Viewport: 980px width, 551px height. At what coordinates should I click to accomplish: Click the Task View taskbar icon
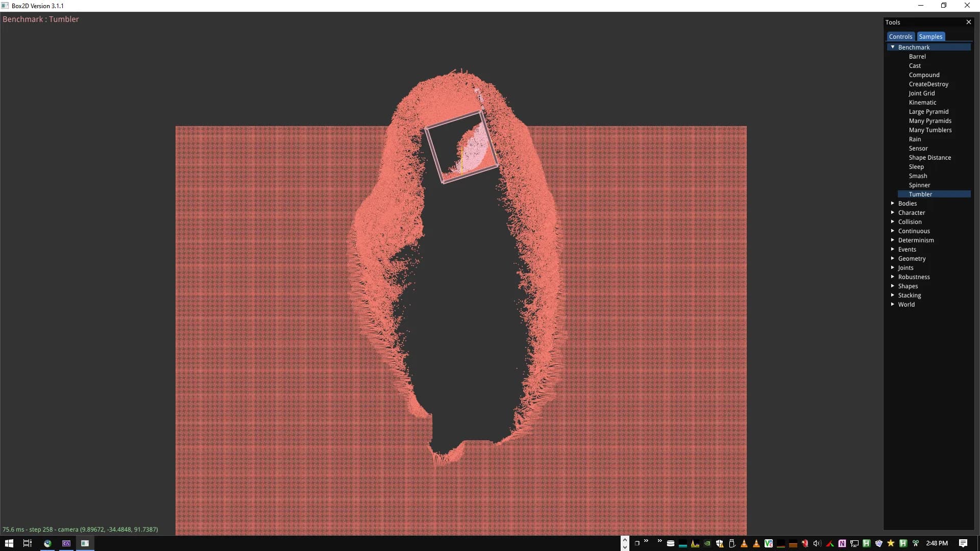(x=28, y=543)
